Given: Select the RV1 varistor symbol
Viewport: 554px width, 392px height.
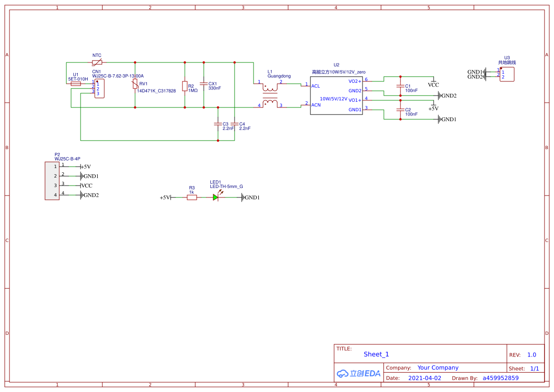Looking at the screenshot, I should tap(135, 84).
